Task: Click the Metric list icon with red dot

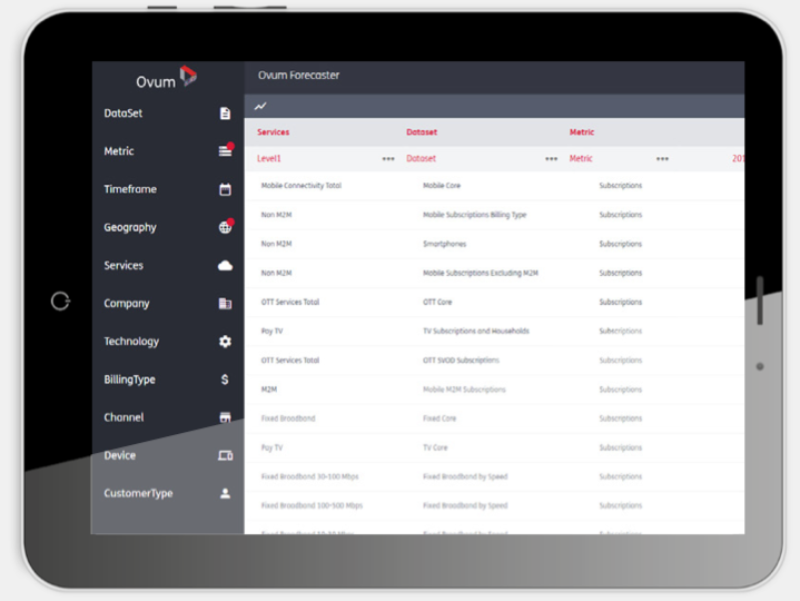Action: pyautogui.click(x=226, y=150)
